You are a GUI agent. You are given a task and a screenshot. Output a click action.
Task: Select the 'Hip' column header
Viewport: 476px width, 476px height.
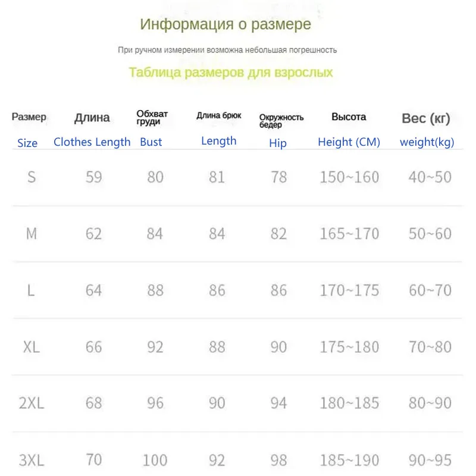tap(278, 143)
